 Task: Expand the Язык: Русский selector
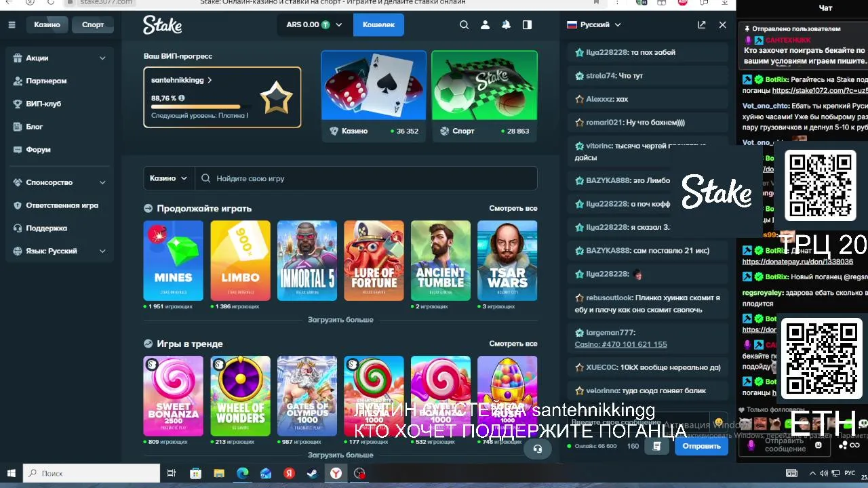(x=60, y=251)
